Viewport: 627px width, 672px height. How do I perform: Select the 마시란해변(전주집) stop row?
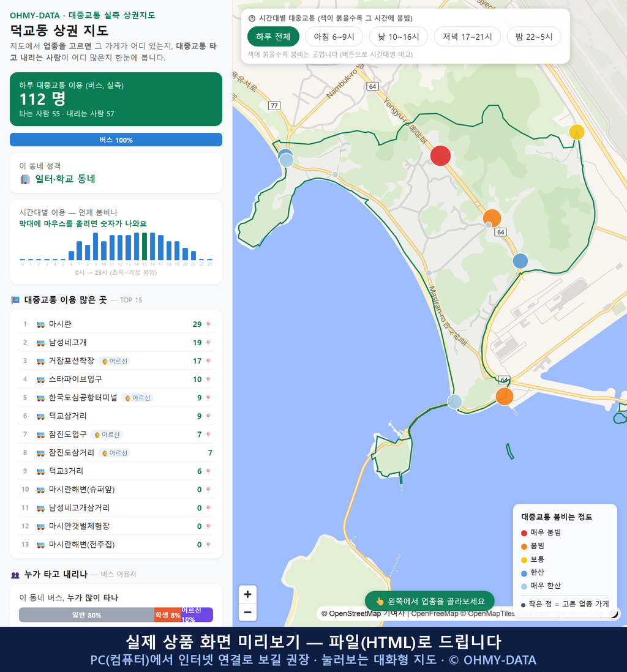click(x=116, y=544)
